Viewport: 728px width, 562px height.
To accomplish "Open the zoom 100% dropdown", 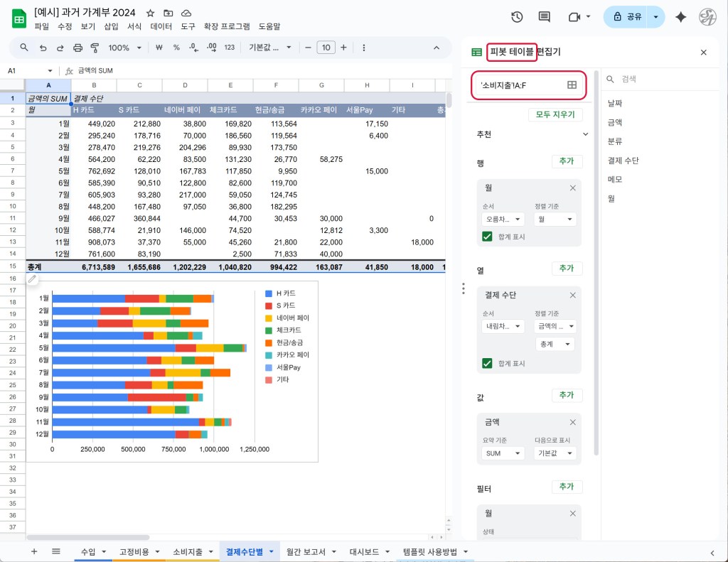I will [x=124, y=48].
